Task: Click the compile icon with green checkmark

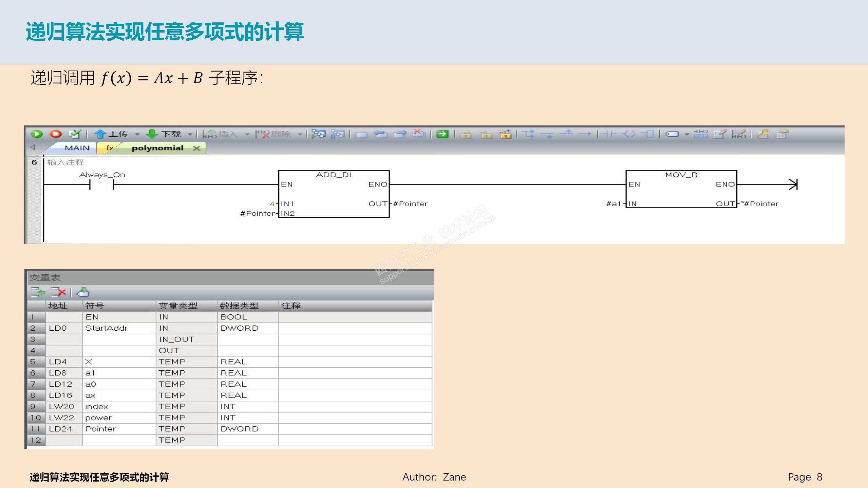Action: point(75,134)
